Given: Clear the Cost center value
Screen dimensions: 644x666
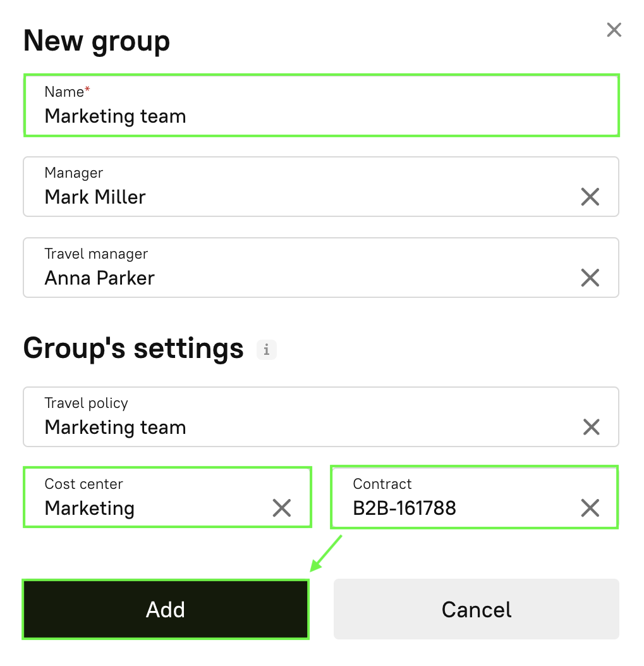Looking at the screenshot, I should pyautogui.click(x=281, y=507).
